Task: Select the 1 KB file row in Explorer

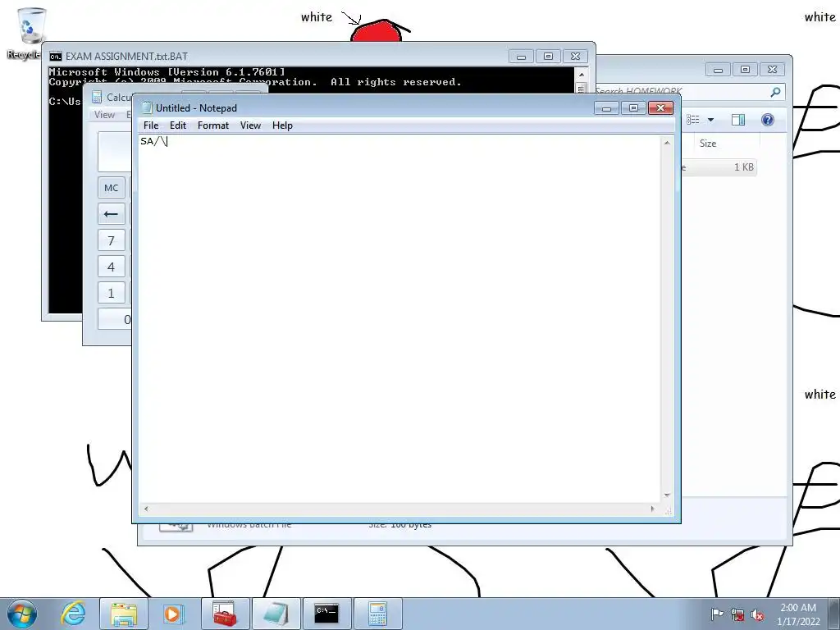Action: 719,167
